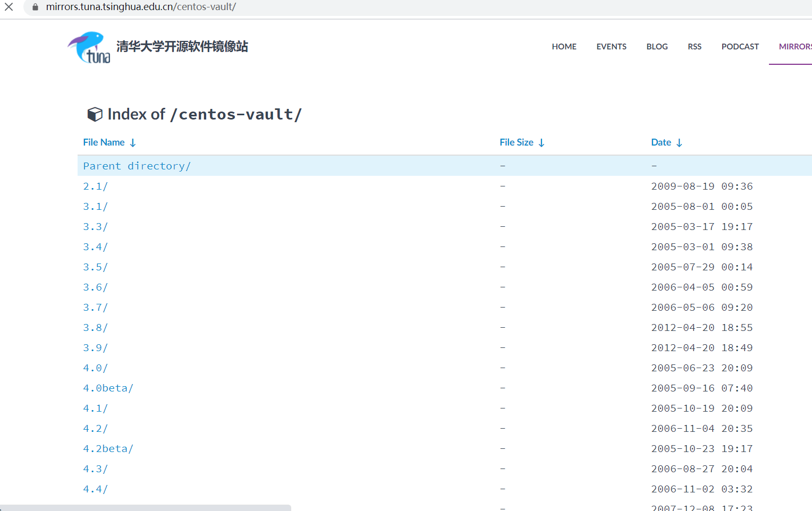This screenshot has height=511, width=812.
Task: Open the EVENTS page
Action: point(611,47)
